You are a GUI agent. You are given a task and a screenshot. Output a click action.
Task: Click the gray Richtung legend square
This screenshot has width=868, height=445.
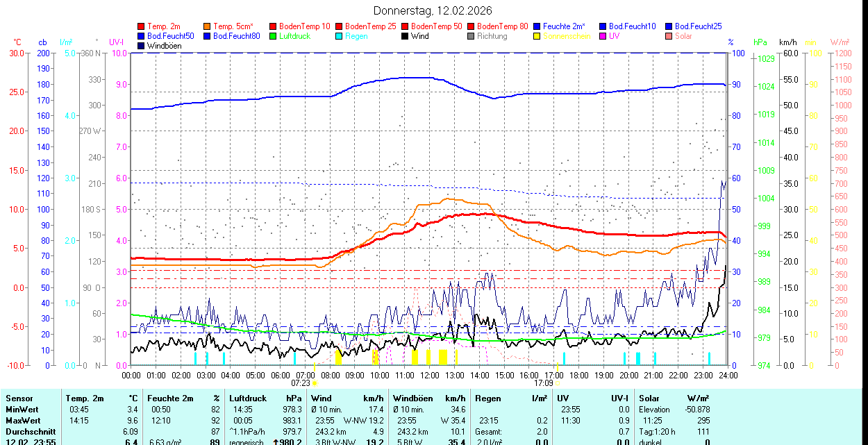pos(471,36)
